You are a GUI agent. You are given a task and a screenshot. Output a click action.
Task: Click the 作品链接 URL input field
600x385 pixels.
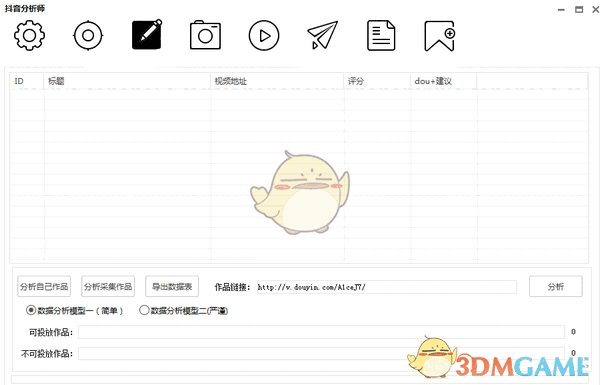click(386, 287)
